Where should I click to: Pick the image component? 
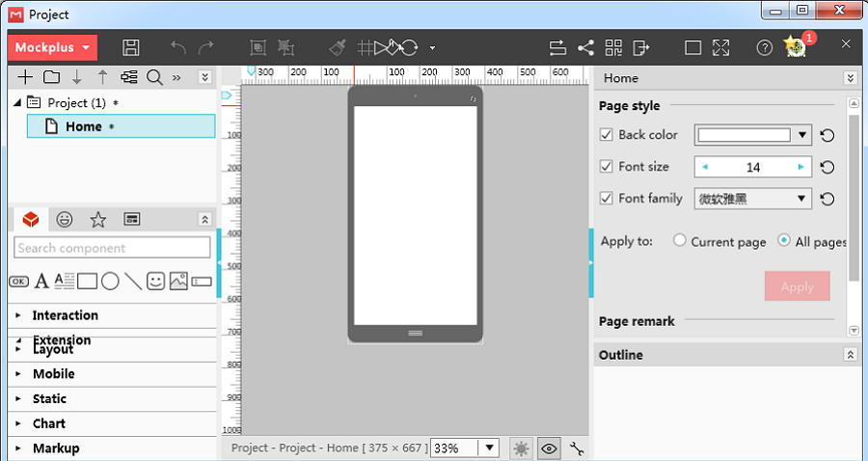178,282
